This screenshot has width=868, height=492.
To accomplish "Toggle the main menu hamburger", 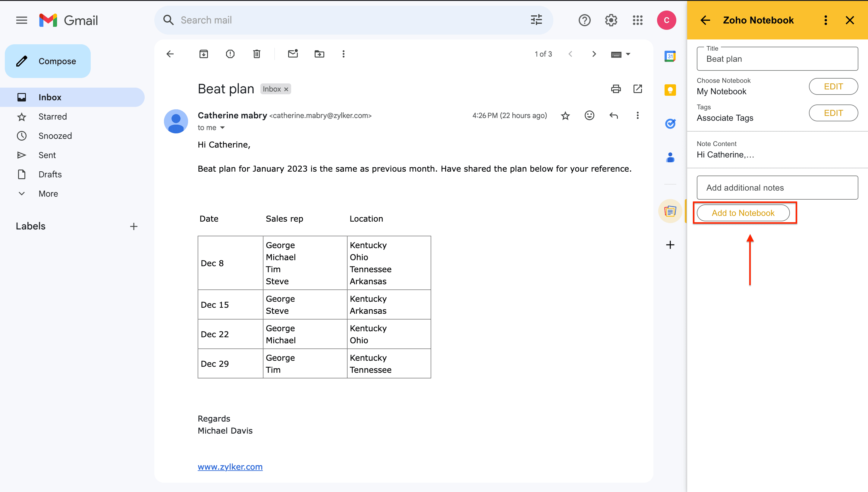I will coord(22,20).
